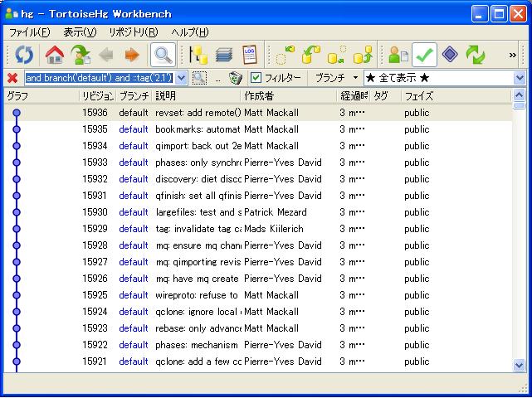The image size is (532, 398).
Task: Open the ブランチ options dropdown
Action: click(x=336, y=78)
